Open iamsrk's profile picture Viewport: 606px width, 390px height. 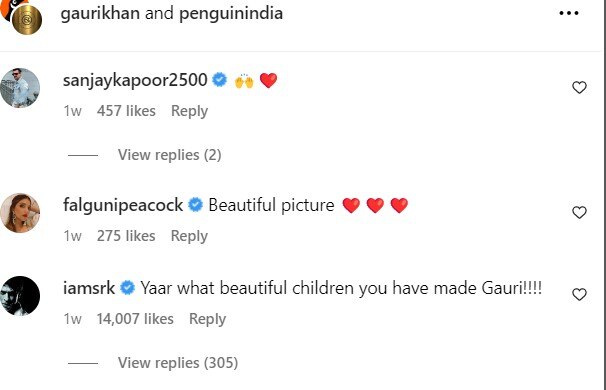point(20,296)
